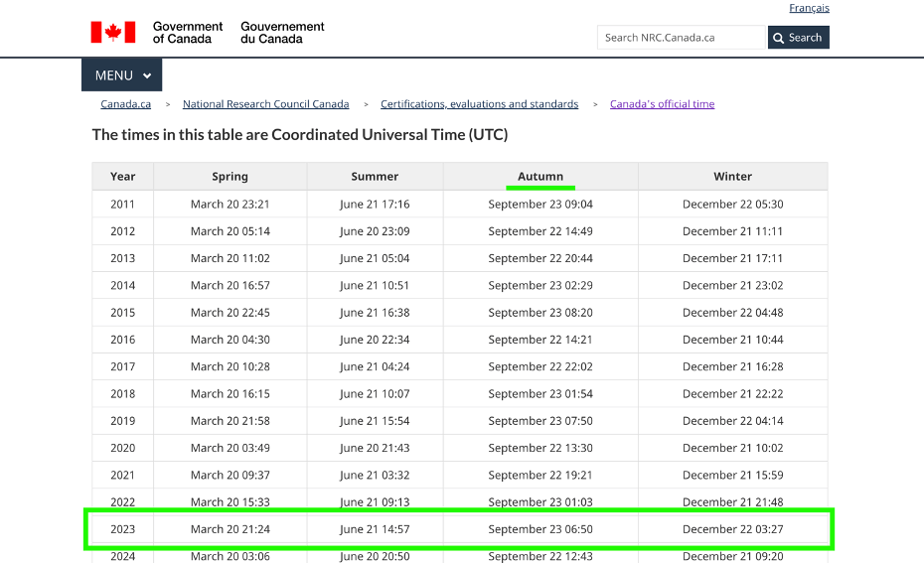924x563 pixels.
Task: Open the MENU dropdown
Action: [121, 74]
